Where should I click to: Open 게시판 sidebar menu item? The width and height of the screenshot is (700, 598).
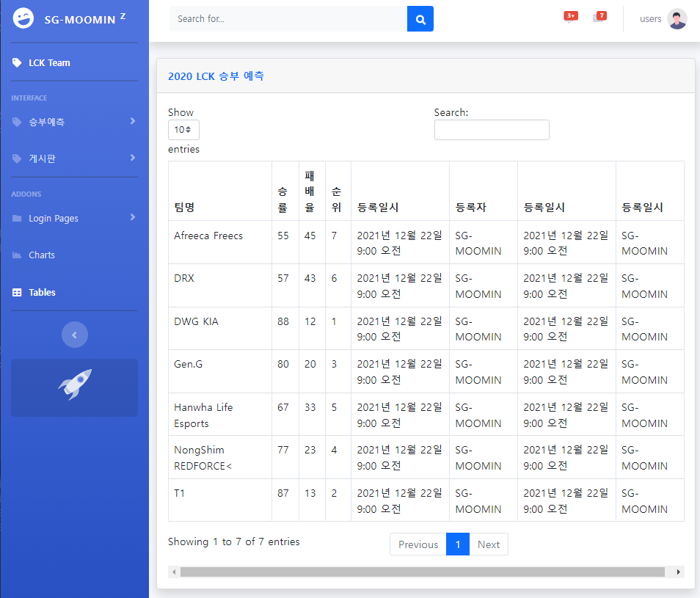coord(74,158)
